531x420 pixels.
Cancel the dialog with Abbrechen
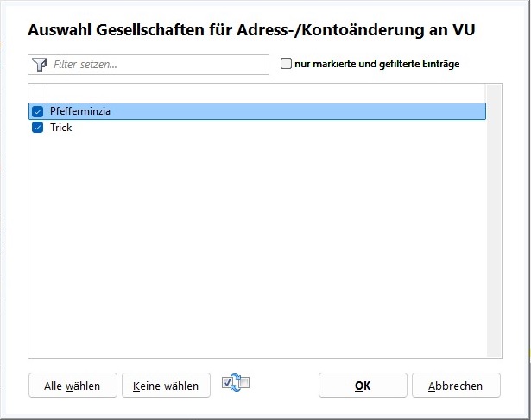click(456, 386)
